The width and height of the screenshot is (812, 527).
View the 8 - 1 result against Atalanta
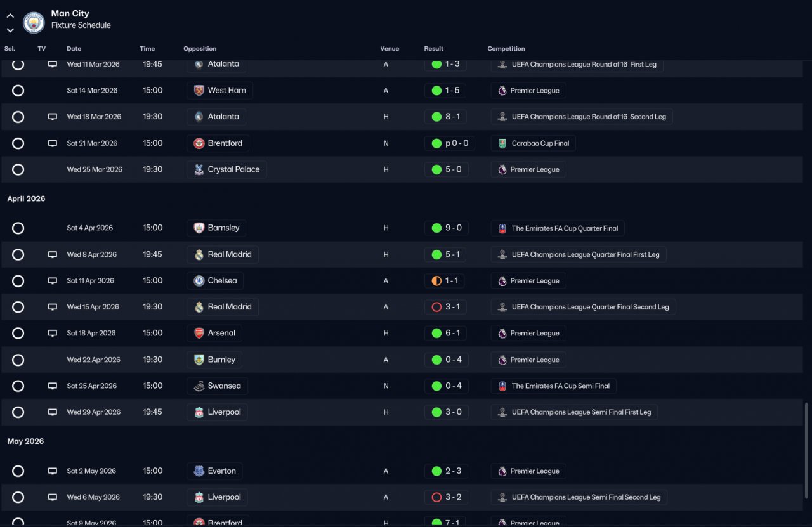tap(445, 117)
